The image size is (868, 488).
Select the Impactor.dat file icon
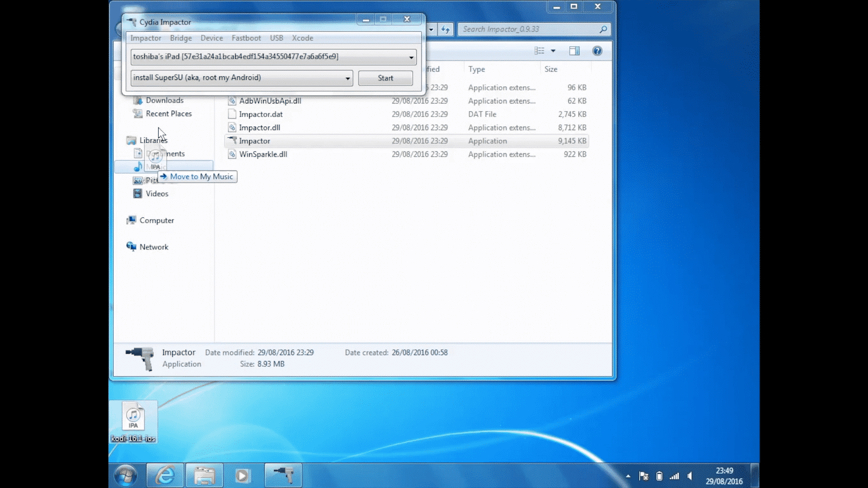(232, 114)
